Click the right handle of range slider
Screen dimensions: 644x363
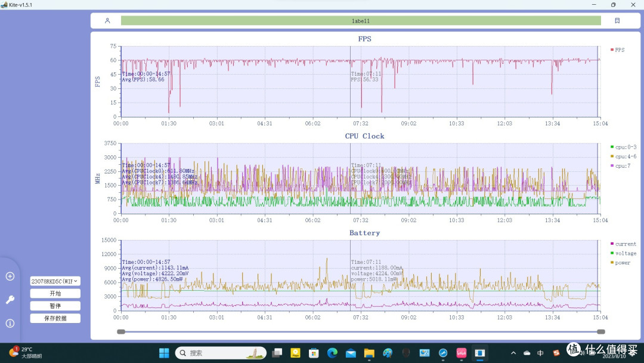tap(601, 332)
